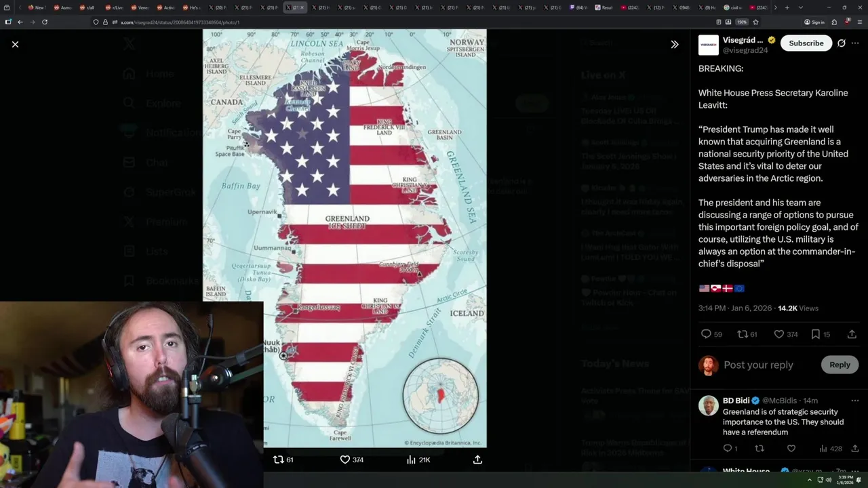The height and width of the screenshot is (488, 868).
Task: View analytics of BD Bidi's comment (428)
Action: [830, 448]
